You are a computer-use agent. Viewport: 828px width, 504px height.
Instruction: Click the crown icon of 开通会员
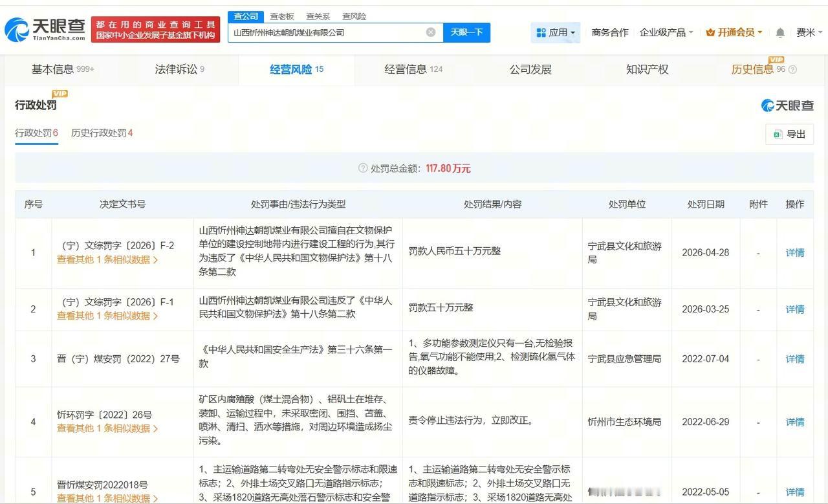[710, 32]
